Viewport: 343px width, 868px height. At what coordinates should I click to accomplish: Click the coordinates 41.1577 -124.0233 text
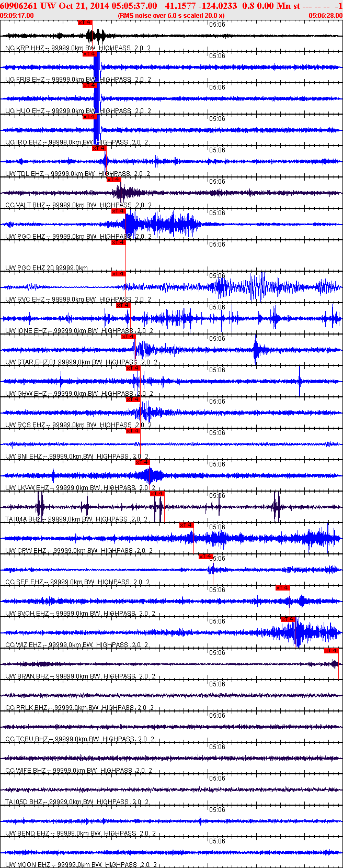(x=200, y=6)
